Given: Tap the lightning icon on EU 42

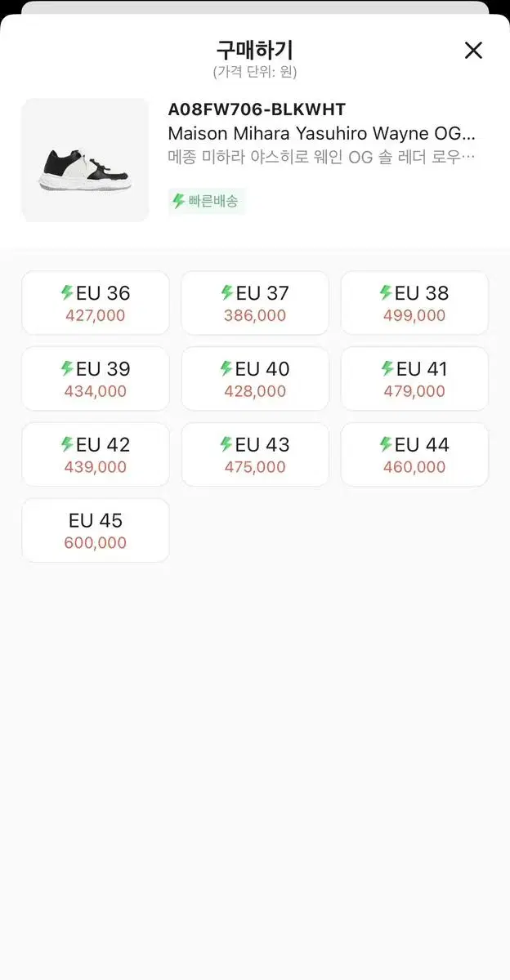Looking at the screenshot, I should pos(67,444).
